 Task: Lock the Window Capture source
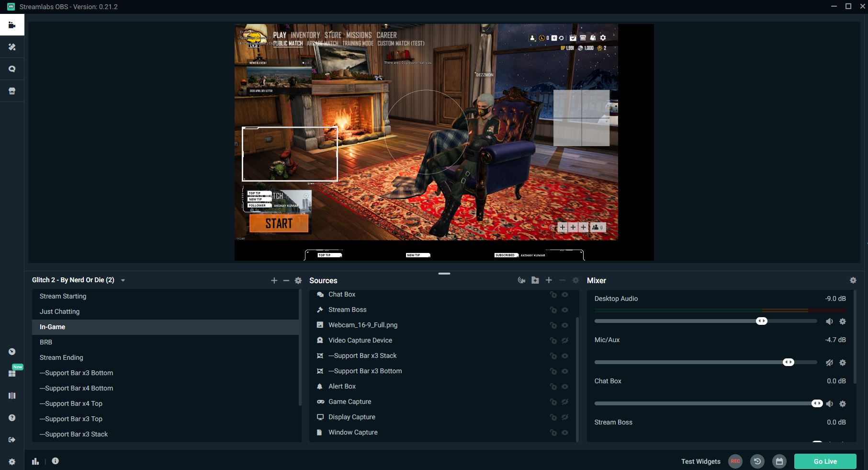click(553, 433)
